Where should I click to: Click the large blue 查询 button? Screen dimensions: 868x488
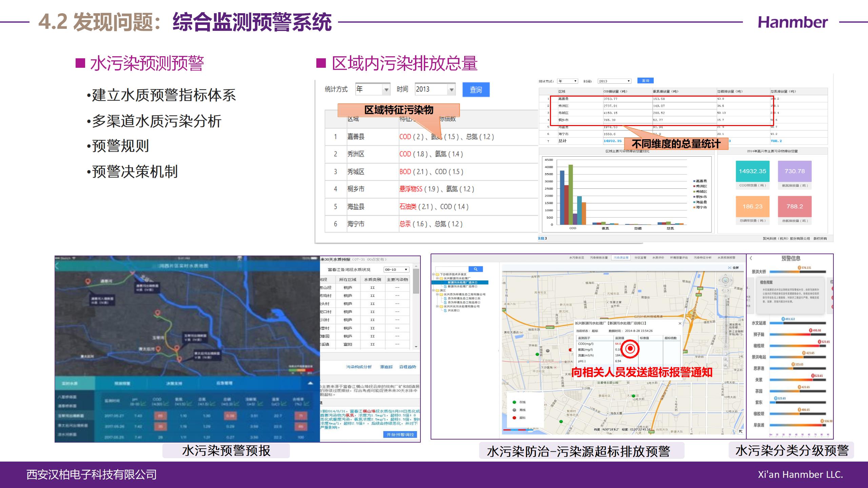[476, 89]
